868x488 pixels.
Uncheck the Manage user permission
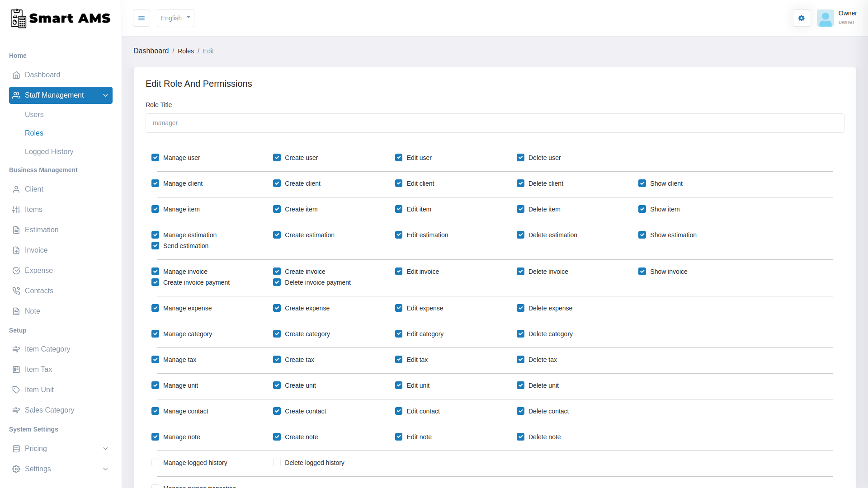point(155,157)
